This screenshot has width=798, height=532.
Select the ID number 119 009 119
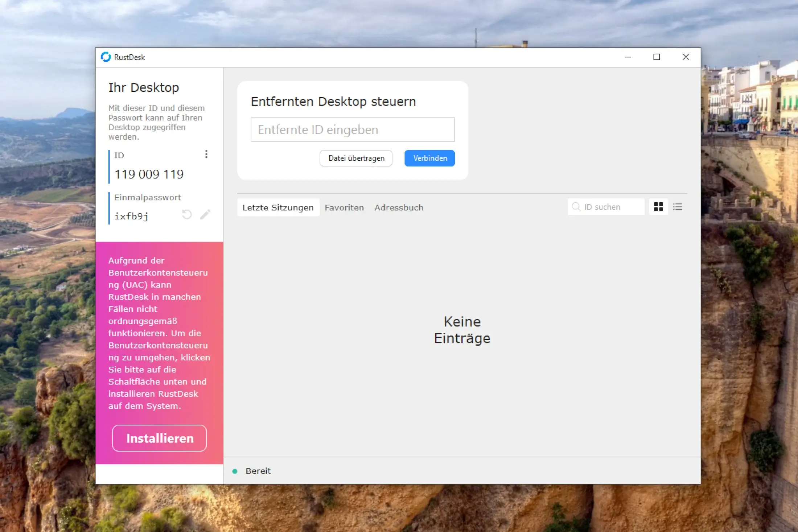pos(149,174)
